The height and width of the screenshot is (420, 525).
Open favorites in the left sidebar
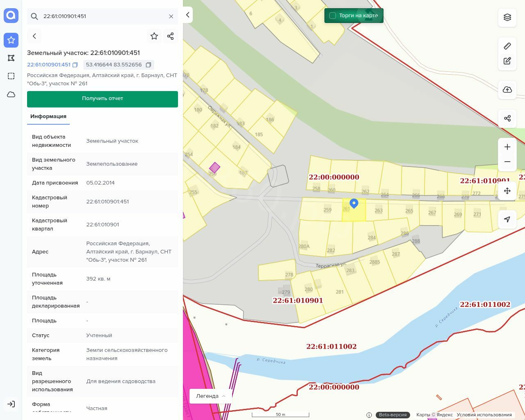[11, 40]
